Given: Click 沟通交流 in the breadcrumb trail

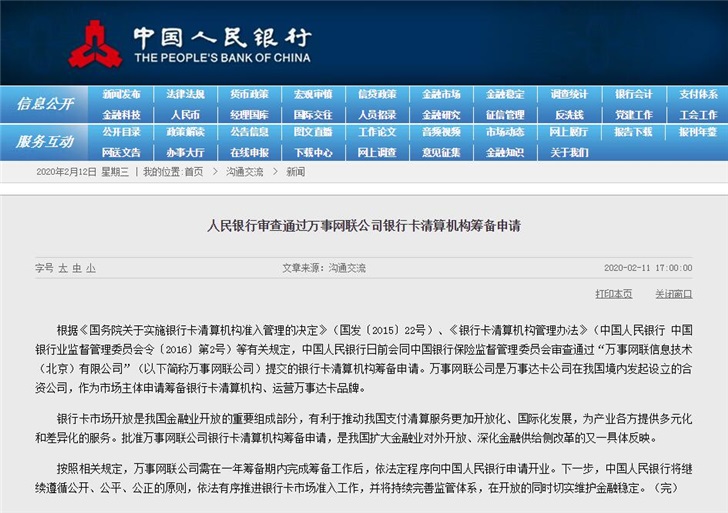Looking at the screenshot, I should click(x=245, y=172).
